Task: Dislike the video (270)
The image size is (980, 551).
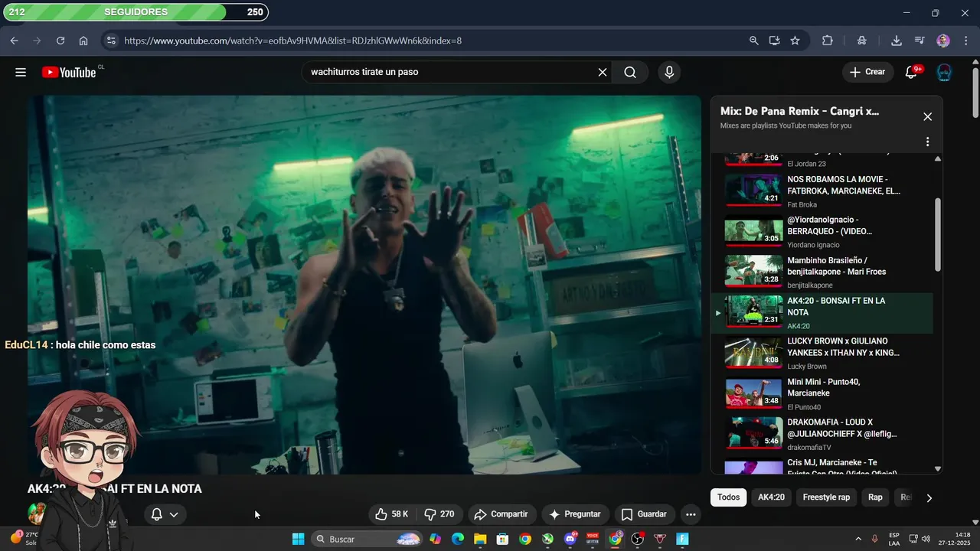Action: (x=439, y=514)
